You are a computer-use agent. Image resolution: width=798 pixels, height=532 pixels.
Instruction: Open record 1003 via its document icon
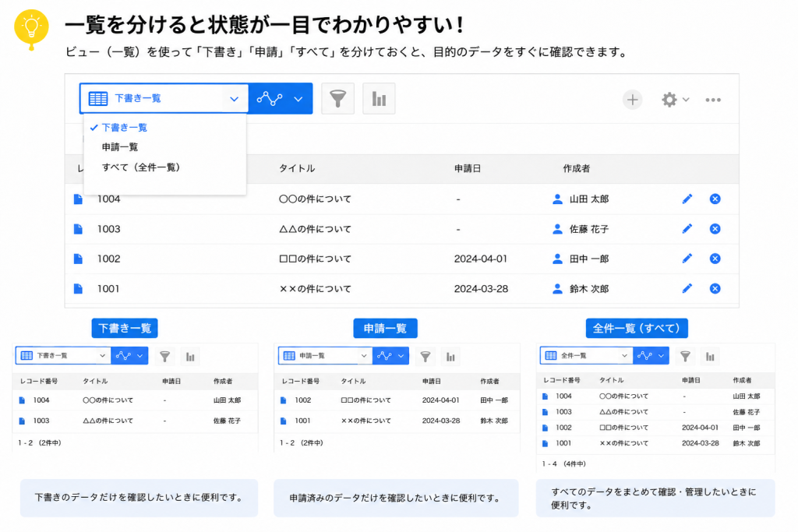click(78, 229)
